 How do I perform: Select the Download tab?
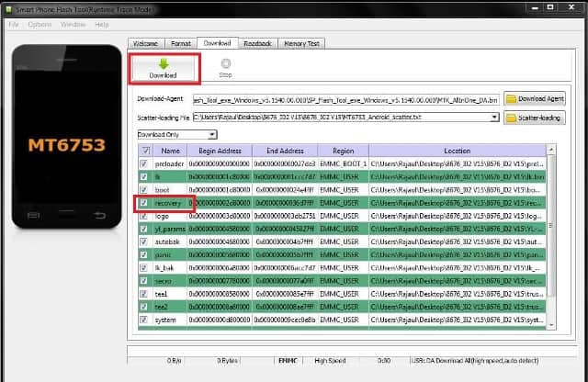pos(217,43)
